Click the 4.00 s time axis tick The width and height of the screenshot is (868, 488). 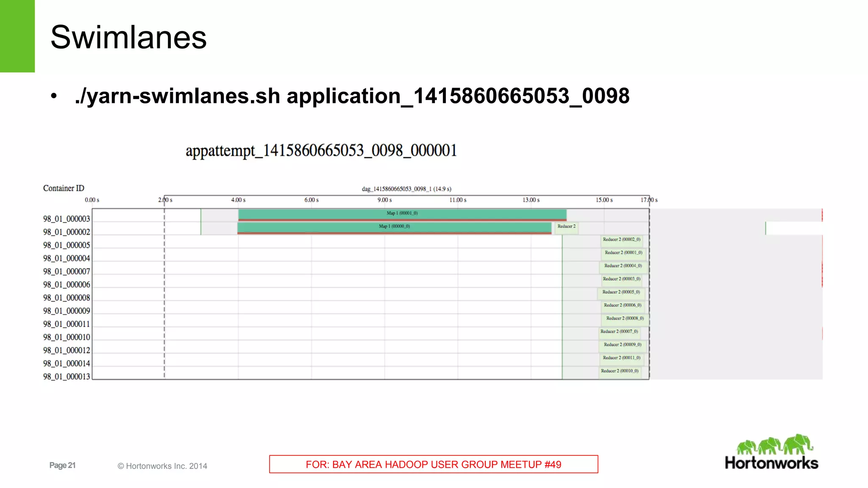[x=238, y=200]
